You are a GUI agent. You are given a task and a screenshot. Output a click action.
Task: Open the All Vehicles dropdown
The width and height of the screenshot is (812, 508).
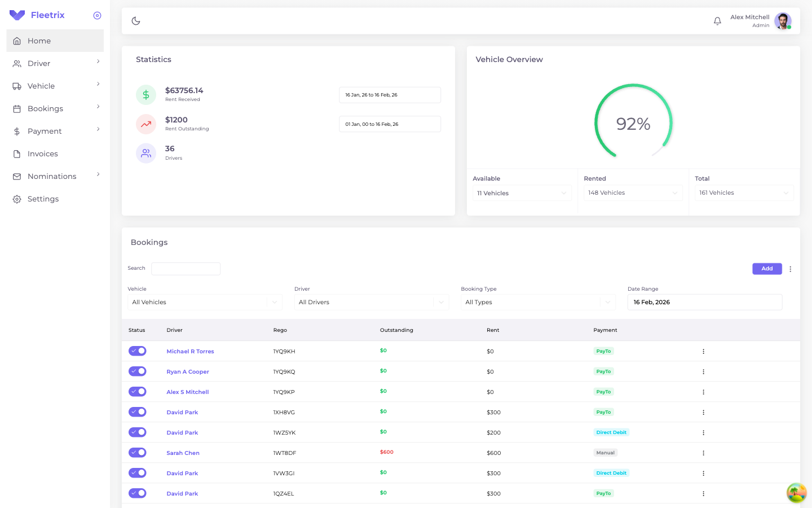click(x=205, y=302)
